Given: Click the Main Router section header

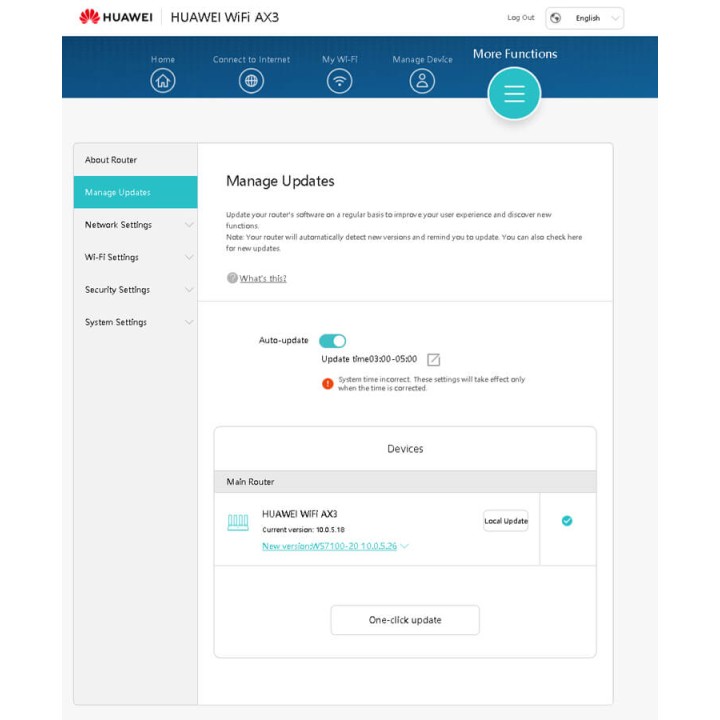Looking at the screenshot, I should coord(405,482).
